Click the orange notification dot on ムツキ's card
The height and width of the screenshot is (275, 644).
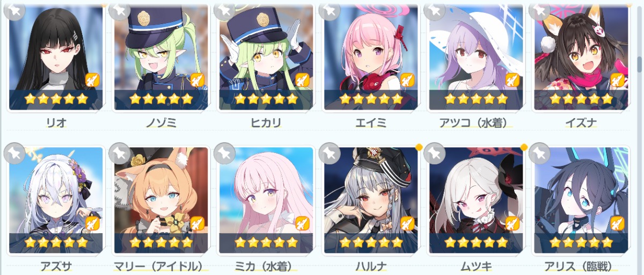(x=524, y=147)
